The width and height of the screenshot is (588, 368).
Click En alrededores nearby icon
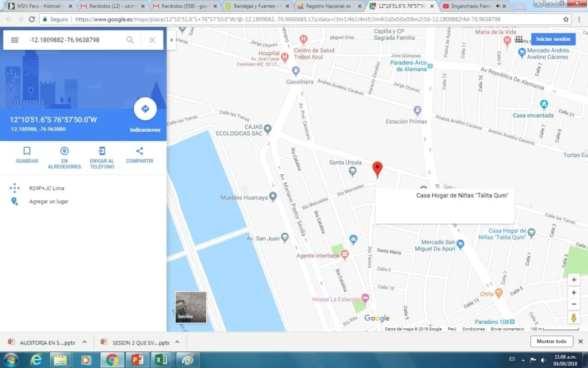click(x=64, y=151)
